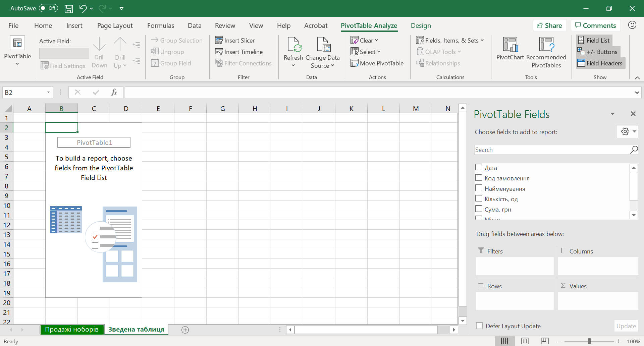Click Field Settings
The width and height of the screenshot is (644, 346).
(63, 65)
